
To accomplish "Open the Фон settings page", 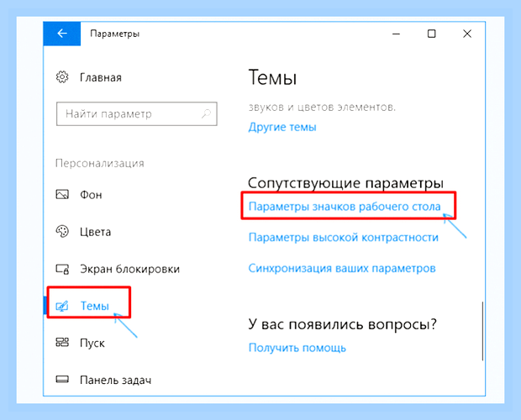I will [91, 195].
